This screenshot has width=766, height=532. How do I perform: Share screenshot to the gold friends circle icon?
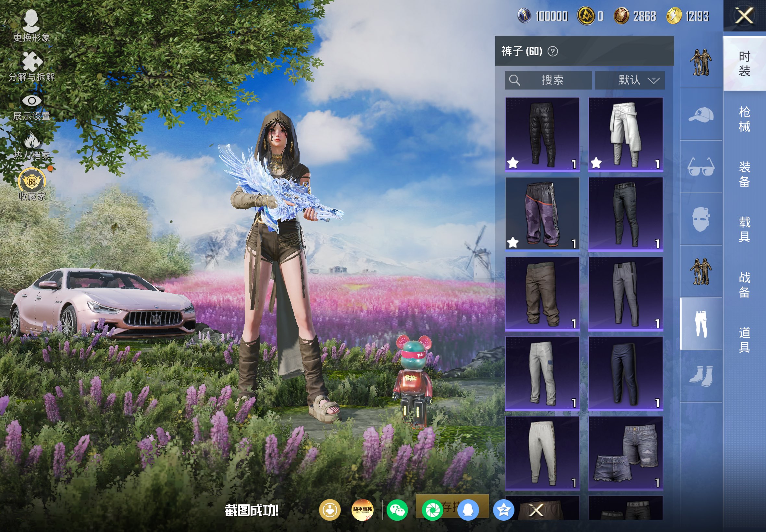click(329, 510)
